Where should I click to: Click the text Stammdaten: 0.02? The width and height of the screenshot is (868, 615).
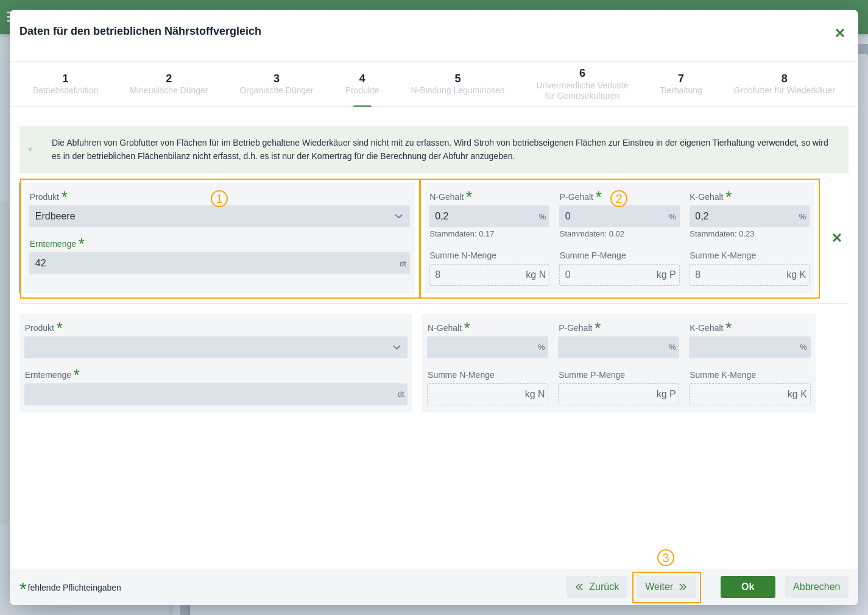[592, 234]
